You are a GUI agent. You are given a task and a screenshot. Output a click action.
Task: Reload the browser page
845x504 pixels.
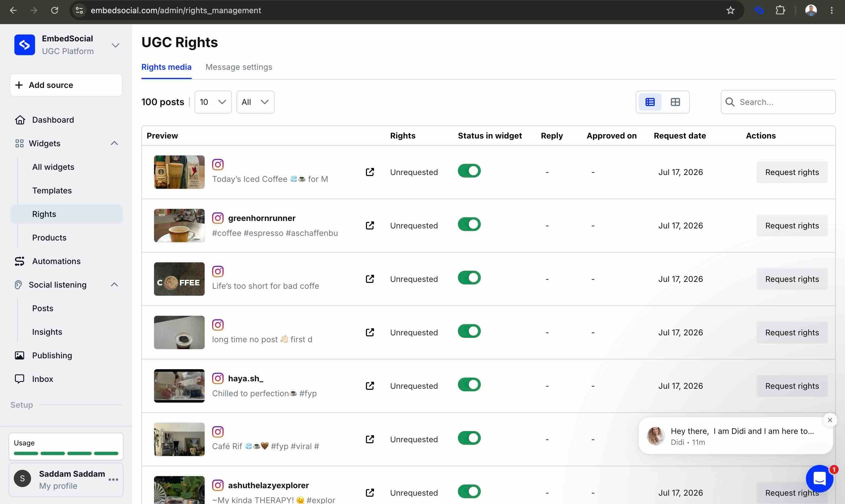[54, 11]
